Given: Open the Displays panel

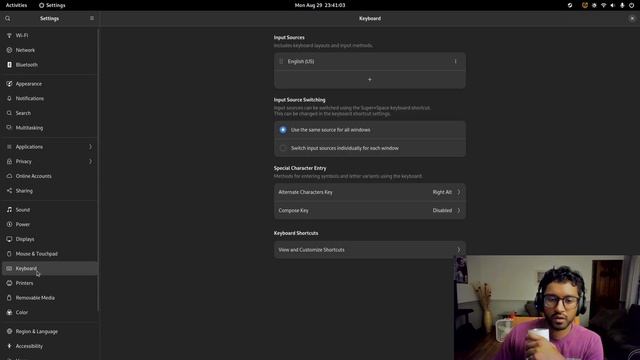Looking at the screenshot, I should point(50,239).
